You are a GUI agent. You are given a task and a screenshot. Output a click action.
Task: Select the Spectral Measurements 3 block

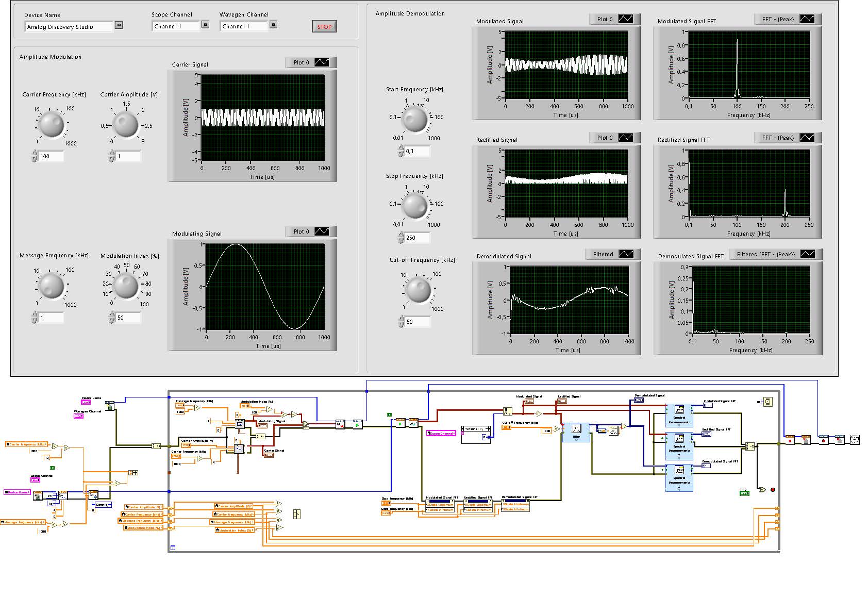click(679, 477)
